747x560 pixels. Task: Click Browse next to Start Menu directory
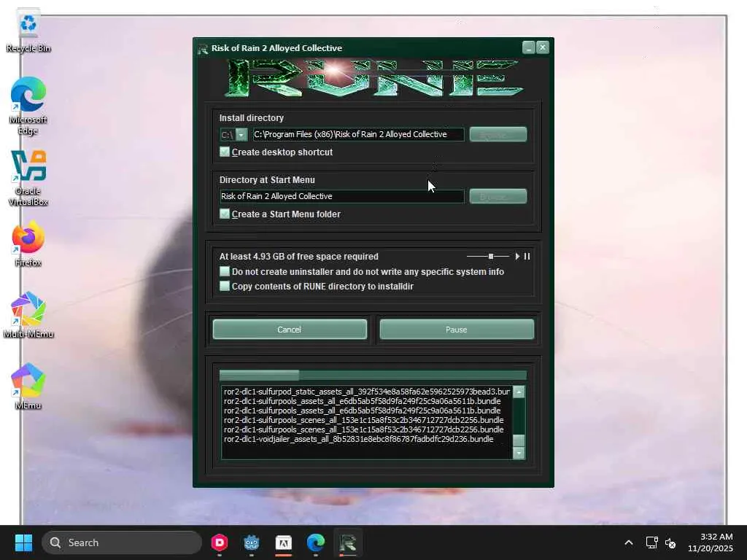[x=498, y=196]
